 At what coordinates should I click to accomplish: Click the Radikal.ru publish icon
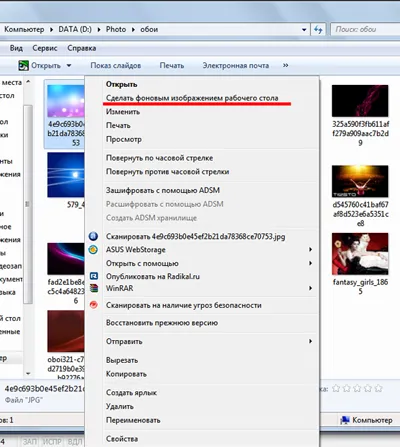[94, 276]
